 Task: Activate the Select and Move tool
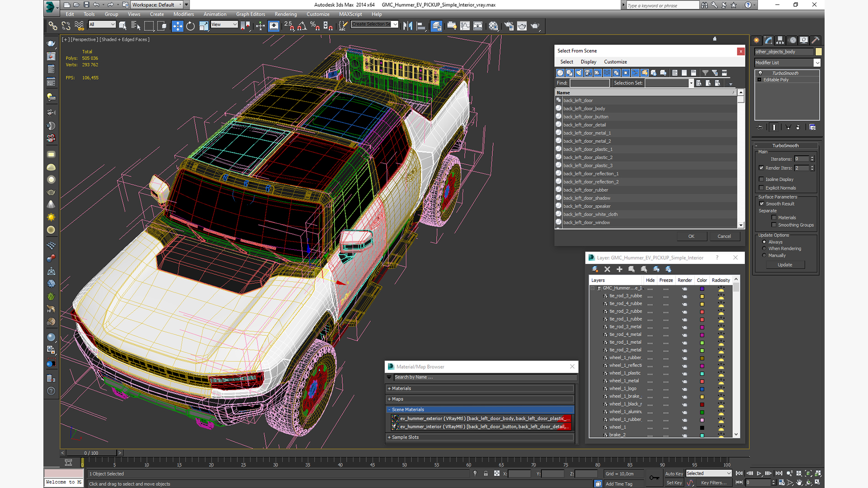click(x=177, y=26)
